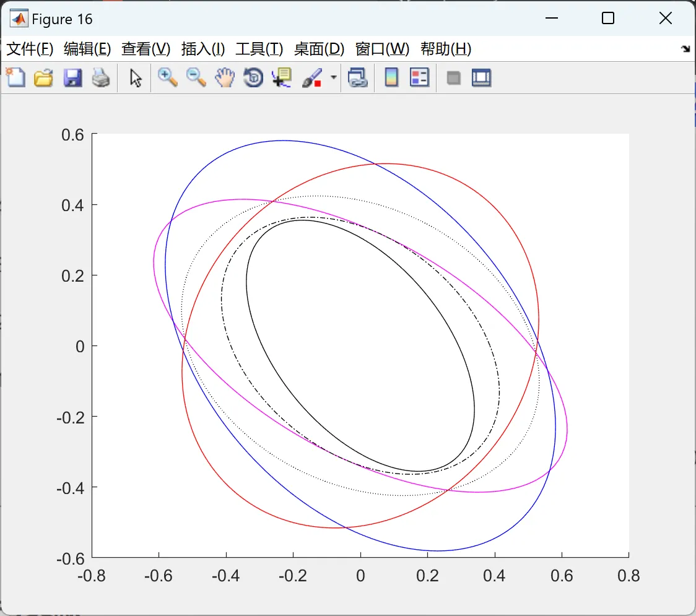696x616 pixels.
Task: Click the Link Plot icon
Action: pyautogui.click(x=358, y=77)
